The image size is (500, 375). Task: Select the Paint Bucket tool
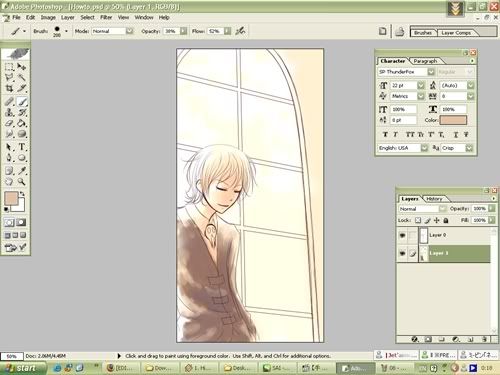tap(22, 123)
